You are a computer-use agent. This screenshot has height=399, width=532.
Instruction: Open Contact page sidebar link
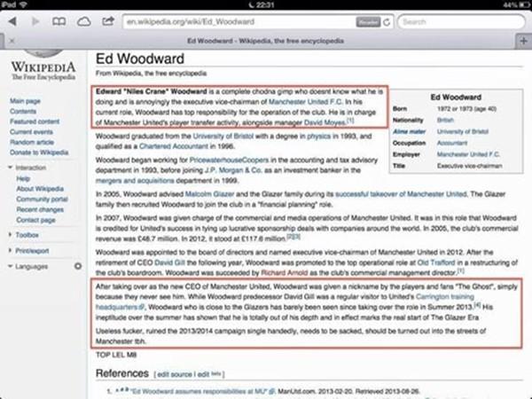(x=36, y=220)
